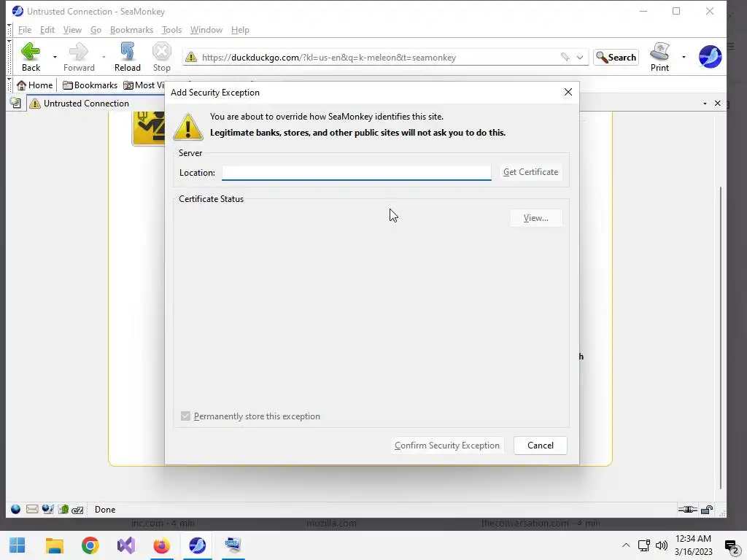Open the Browser component icon in status bar
Screen dimensions: 747x560
coord(16,509)
